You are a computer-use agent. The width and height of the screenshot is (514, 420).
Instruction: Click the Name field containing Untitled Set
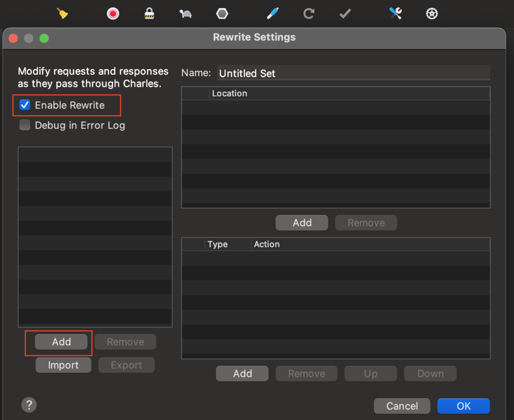click(x=353, y=73)
